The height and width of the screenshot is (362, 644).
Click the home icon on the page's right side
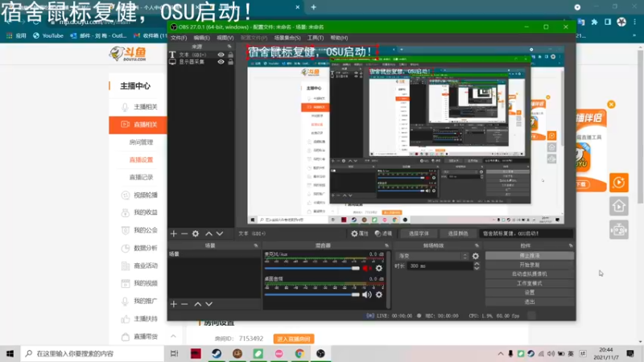coord(619,206)
